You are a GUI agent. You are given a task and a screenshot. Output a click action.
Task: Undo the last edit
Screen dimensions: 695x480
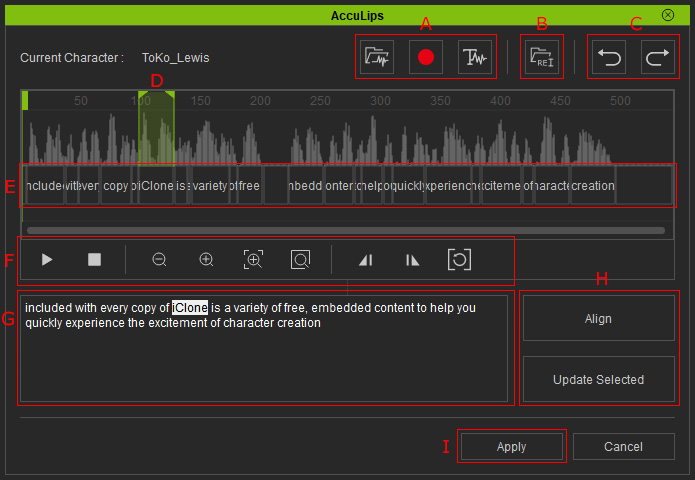point(609,57)
